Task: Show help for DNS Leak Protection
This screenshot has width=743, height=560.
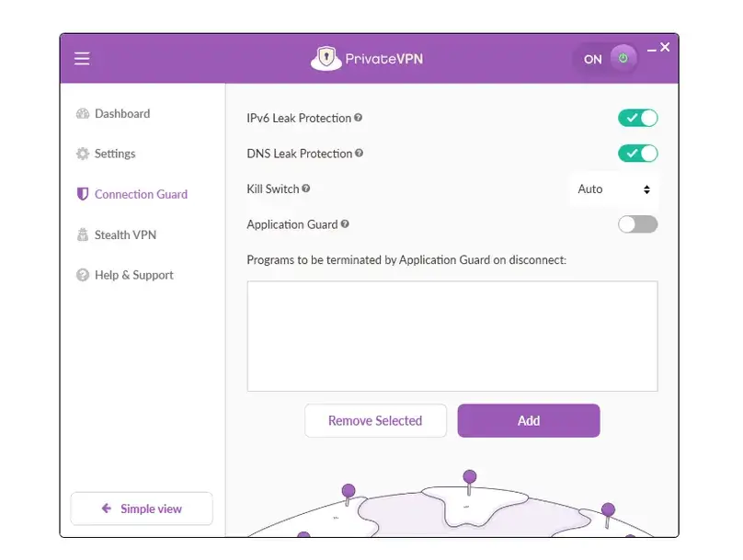Action: pos(360,153)
